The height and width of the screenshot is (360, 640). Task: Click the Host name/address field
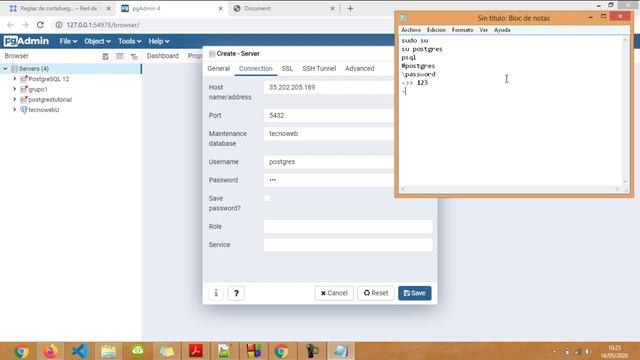coord(329,87)
